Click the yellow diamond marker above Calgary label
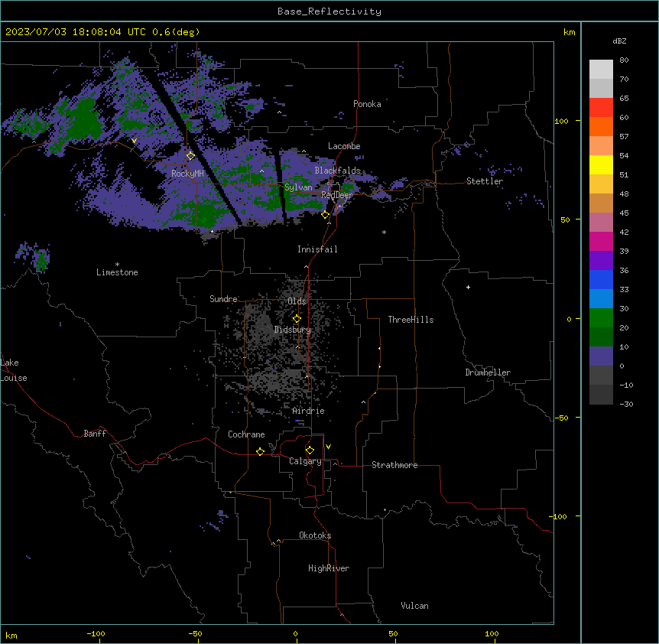This screenshot has height=644, width=659. tap(310, 450)
